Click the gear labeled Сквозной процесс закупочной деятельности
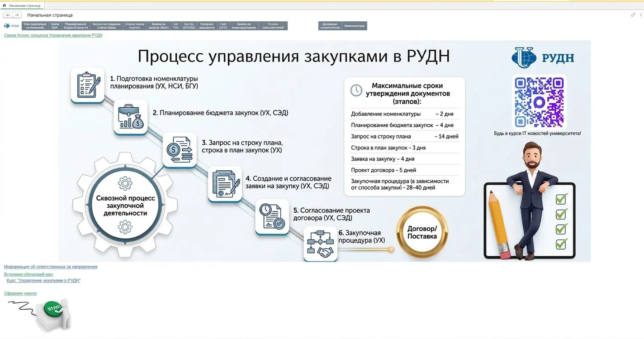Screen dimensions: 644x339 [x=125, y=205]
